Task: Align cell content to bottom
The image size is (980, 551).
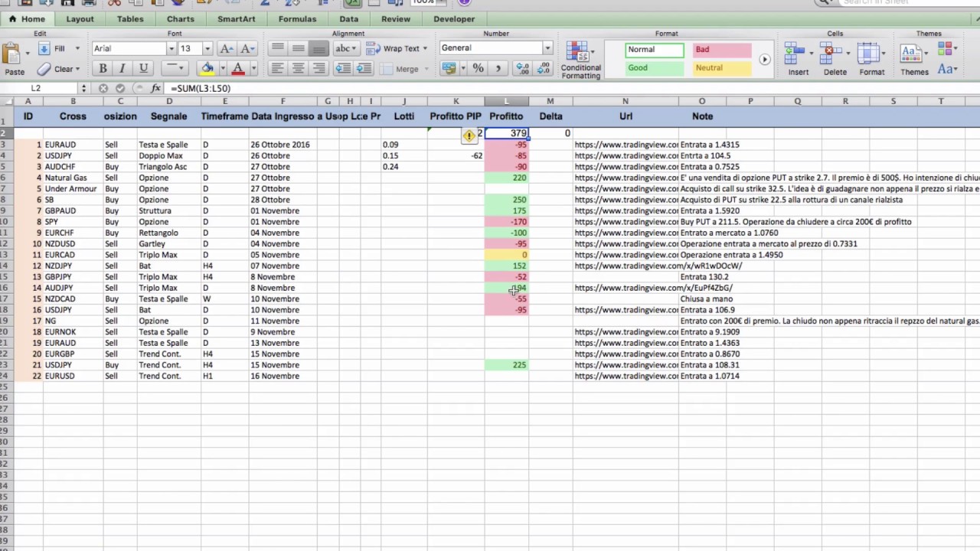Action: click(318, 48)
